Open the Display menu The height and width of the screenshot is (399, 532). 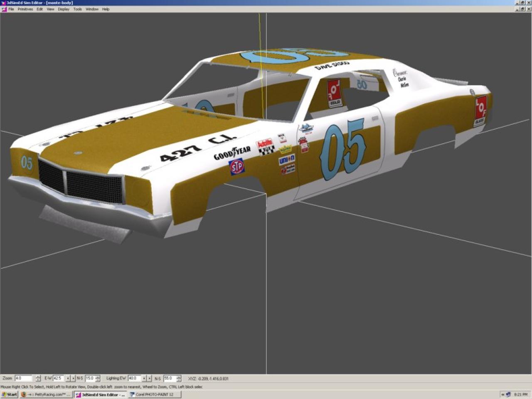click(64, 9)
